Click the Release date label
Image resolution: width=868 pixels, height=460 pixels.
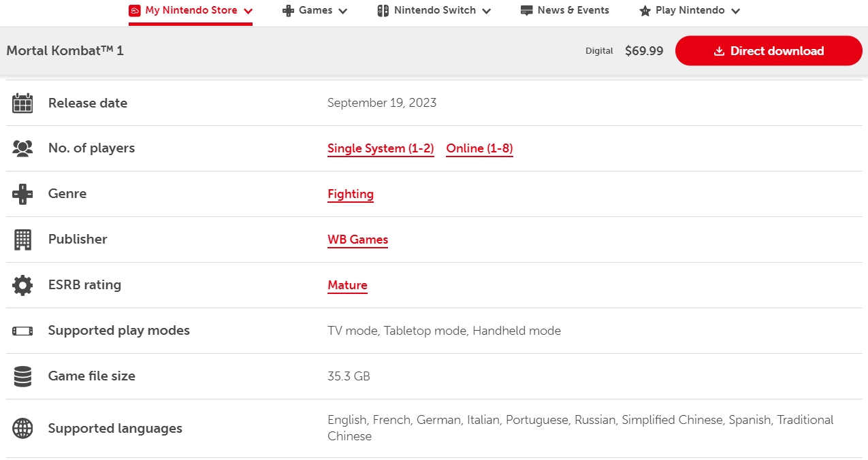pyautogui.click(x=88, y=103)
